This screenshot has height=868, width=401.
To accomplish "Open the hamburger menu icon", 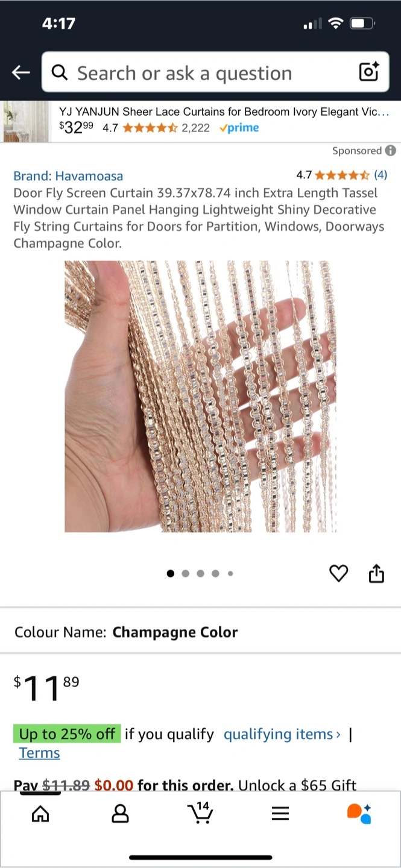I will point(280,814).
